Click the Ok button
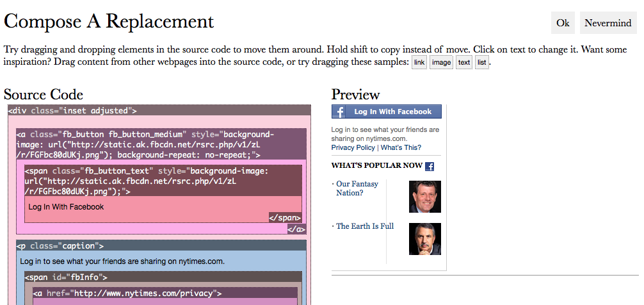 click(x=563, y=23)
